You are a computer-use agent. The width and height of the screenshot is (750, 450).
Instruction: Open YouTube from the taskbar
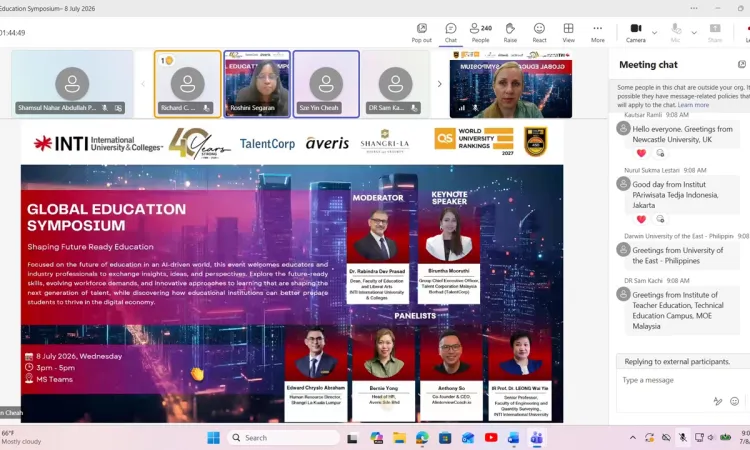(491, 438)
